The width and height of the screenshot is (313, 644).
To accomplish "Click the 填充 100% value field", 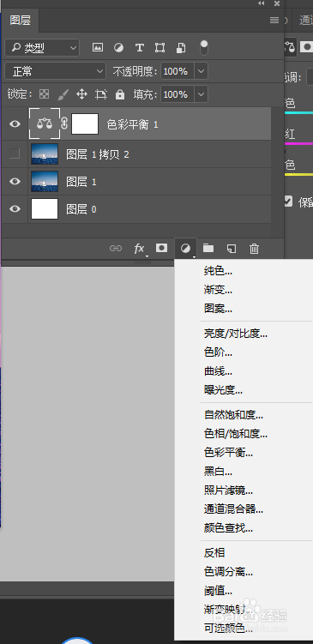I will pyautogui.click(x=178, y=94).
